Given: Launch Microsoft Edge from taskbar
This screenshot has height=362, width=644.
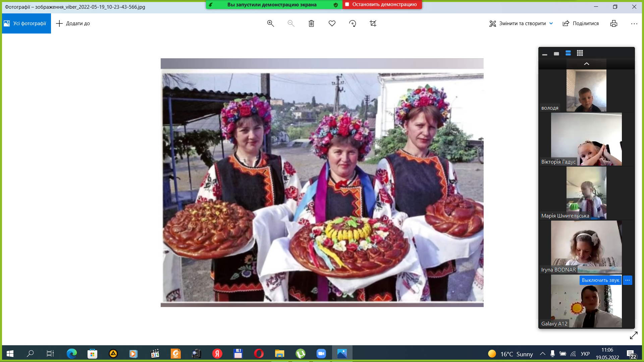Looking at the screenshot, I should 71,354.
